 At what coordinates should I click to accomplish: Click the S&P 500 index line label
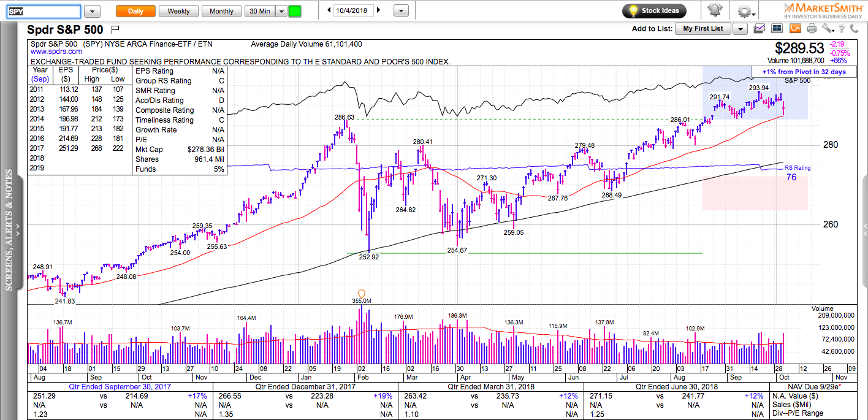[x=797, y=81]
